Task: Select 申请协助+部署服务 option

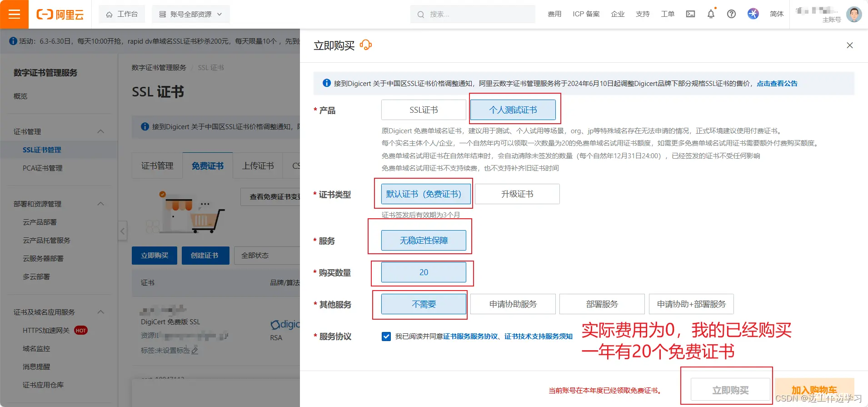Action: (691, 304)
